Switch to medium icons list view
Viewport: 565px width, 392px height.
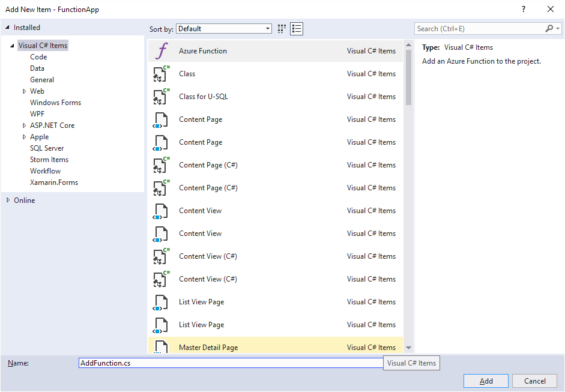tap(297, 29)
